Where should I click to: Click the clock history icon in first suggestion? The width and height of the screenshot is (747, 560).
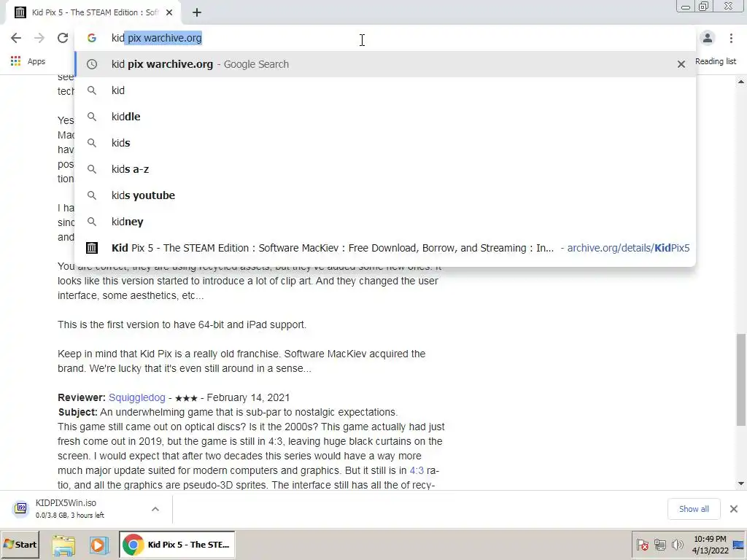click(91, 64)
